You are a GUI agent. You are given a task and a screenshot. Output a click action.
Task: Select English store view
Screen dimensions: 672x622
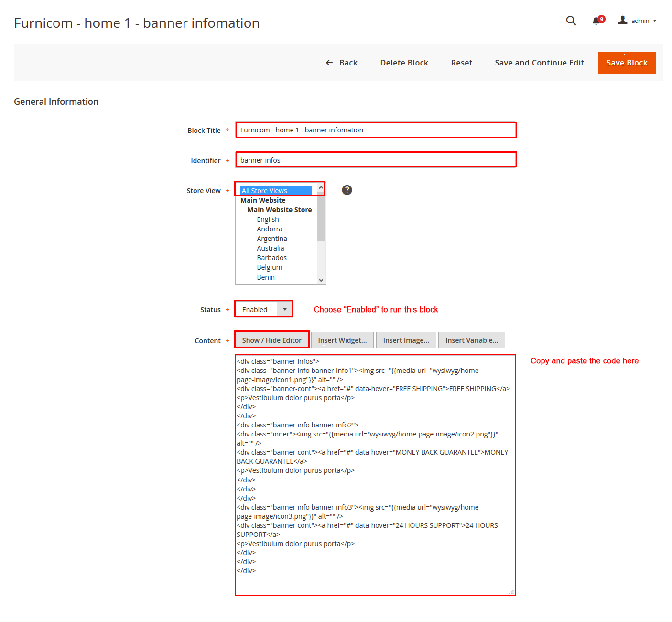click(x=268, y=219)
